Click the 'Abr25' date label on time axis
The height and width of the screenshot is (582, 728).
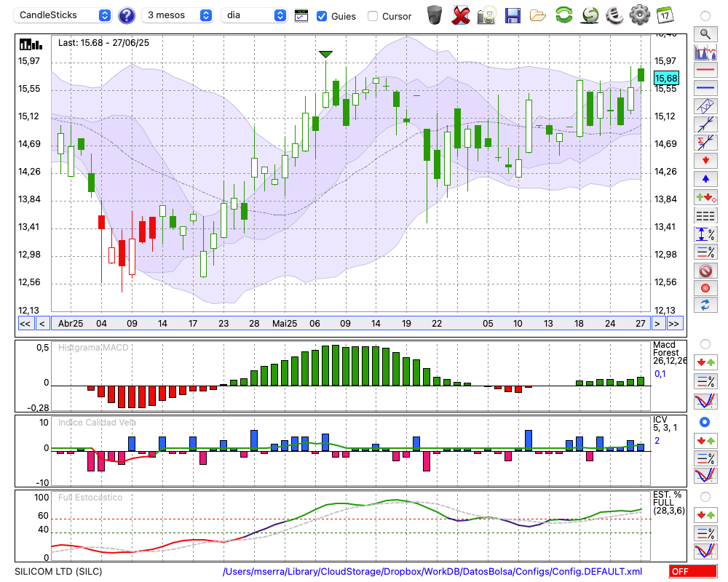(71, 324)
